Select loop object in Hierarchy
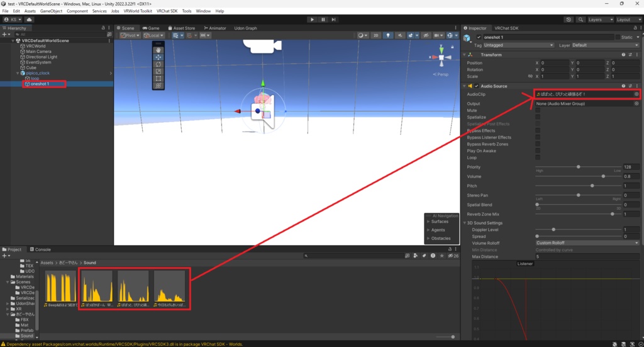 click(x=35, y=78)
